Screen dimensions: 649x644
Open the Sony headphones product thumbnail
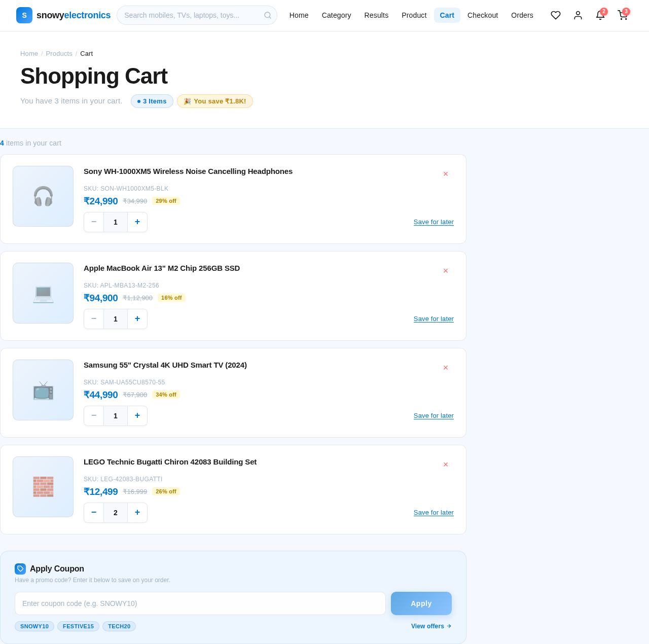(43, 196)
